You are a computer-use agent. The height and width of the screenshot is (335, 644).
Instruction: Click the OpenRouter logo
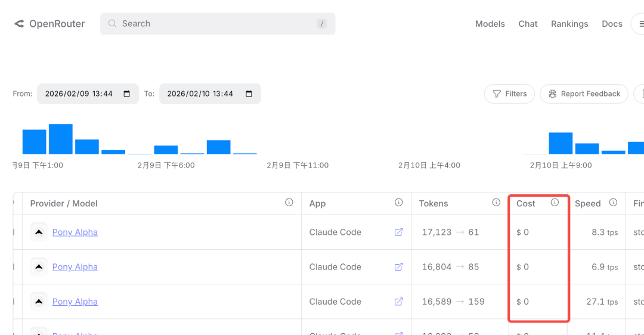(49, 24)
